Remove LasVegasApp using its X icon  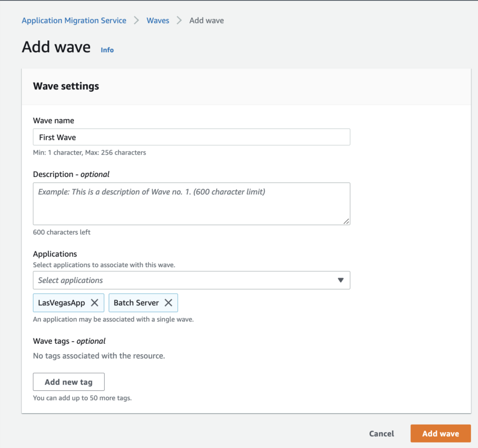pyautogui.click(x=95, y=302)
